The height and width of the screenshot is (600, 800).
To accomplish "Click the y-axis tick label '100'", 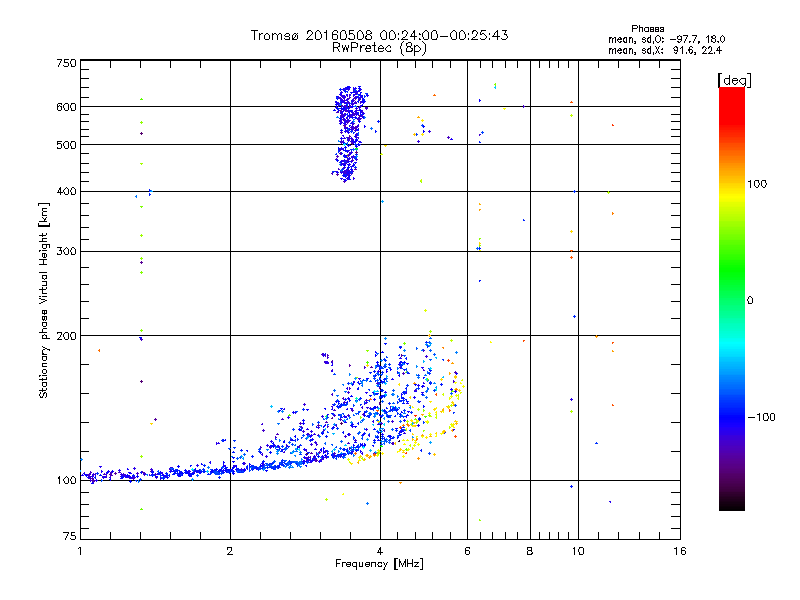I will point(66,481).
